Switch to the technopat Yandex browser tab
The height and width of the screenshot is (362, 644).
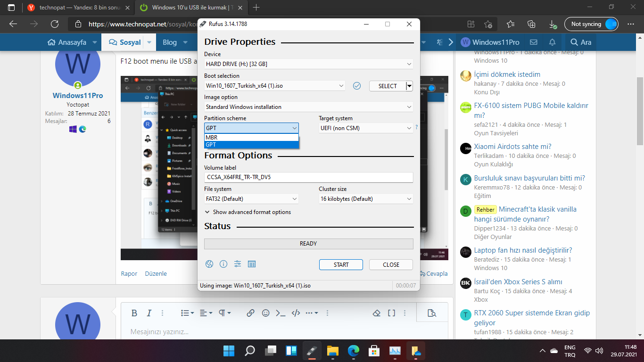point(79,8)
